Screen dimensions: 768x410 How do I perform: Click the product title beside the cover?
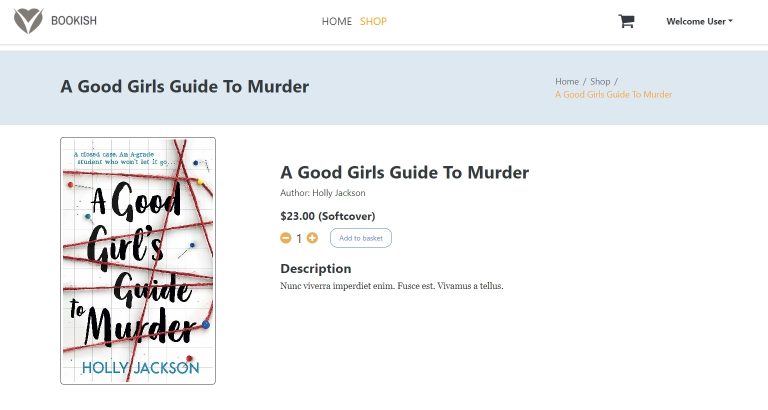[405, 172]
